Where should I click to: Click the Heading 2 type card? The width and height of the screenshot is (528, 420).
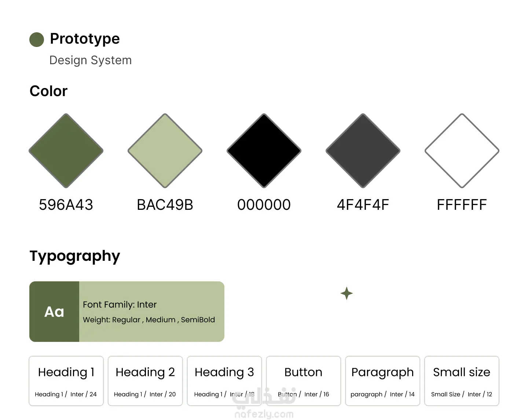(x=145, y=381)
